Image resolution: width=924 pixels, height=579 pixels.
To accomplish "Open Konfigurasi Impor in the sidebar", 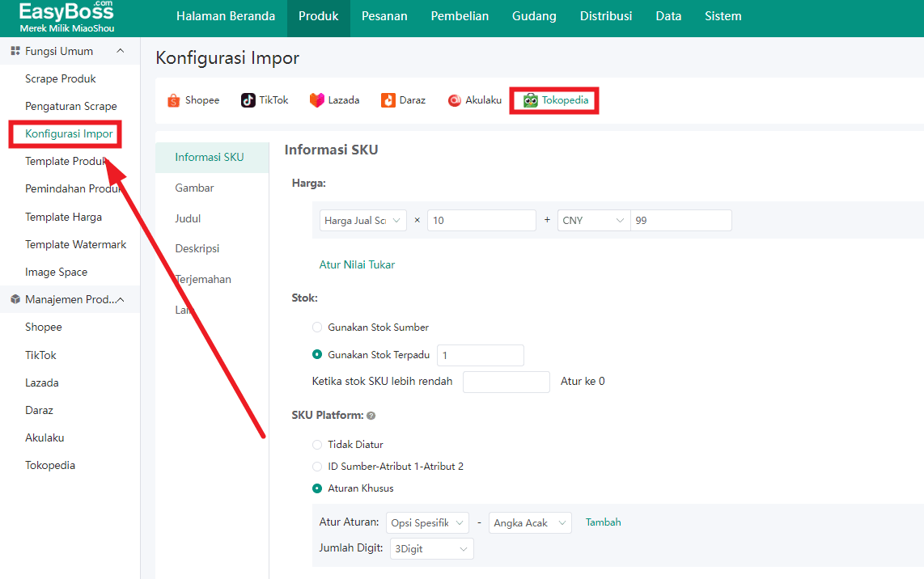I will pyautogui.click(x=69, y=133).
